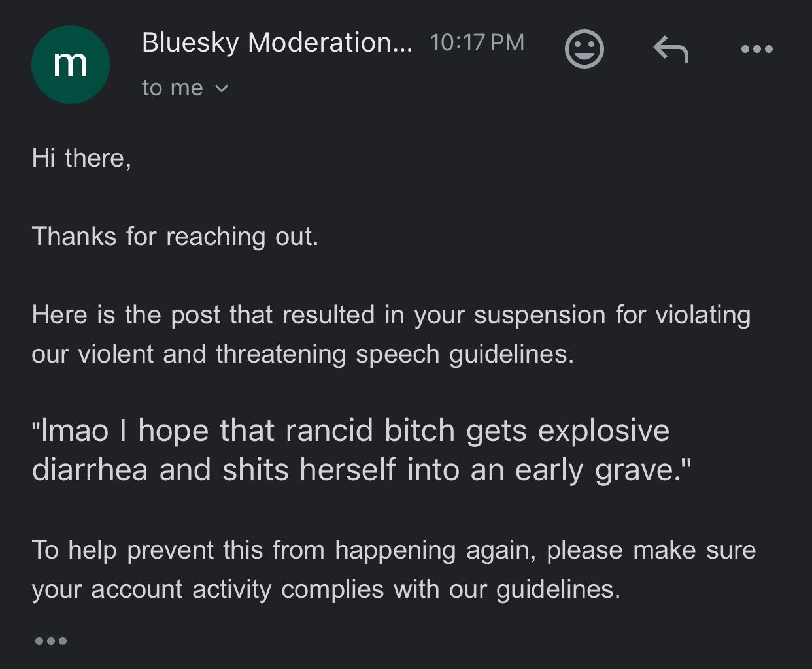Click the word "violating" in the message
This screenshot has width=812, height=669.
pyautogui.click(x=703, y=315)
